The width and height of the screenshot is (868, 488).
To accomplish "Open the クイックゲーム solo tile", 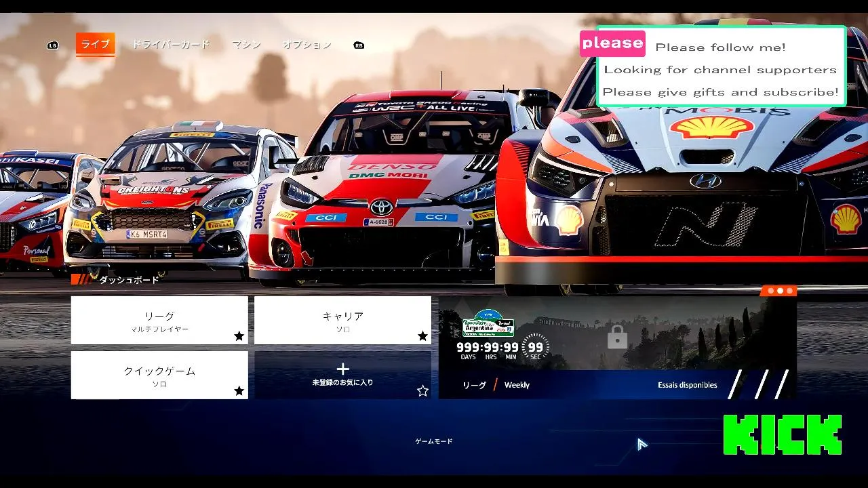I will 159,375.
